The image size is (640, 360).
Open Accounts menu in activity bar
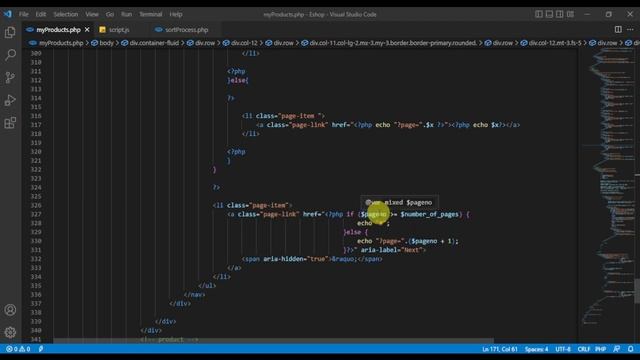click(10, 310)
